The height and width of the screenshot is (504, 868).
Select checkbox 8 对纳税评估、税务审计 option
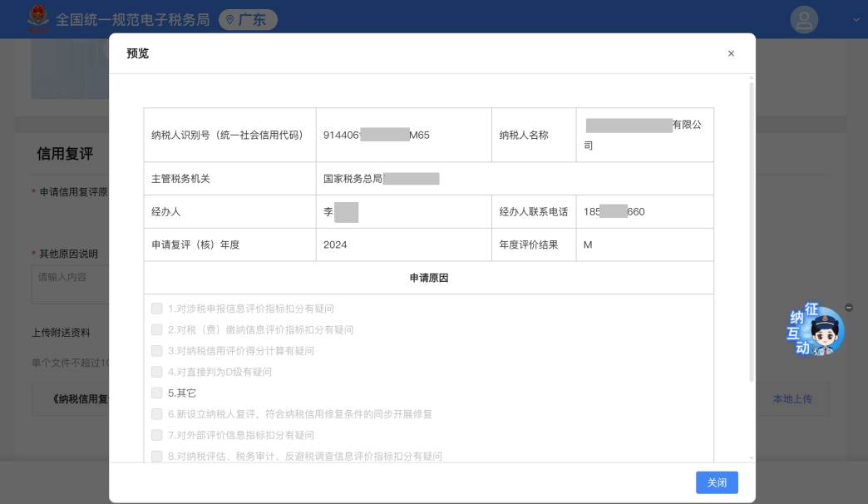tap(157, 456)
